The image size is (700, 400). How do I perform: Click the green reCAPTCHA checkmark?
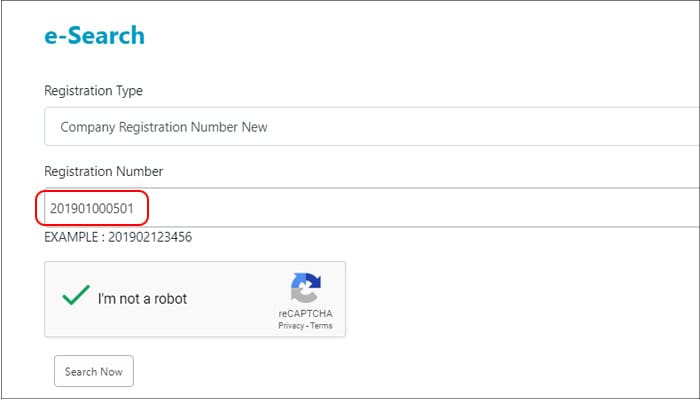click(x=75, y=298)
